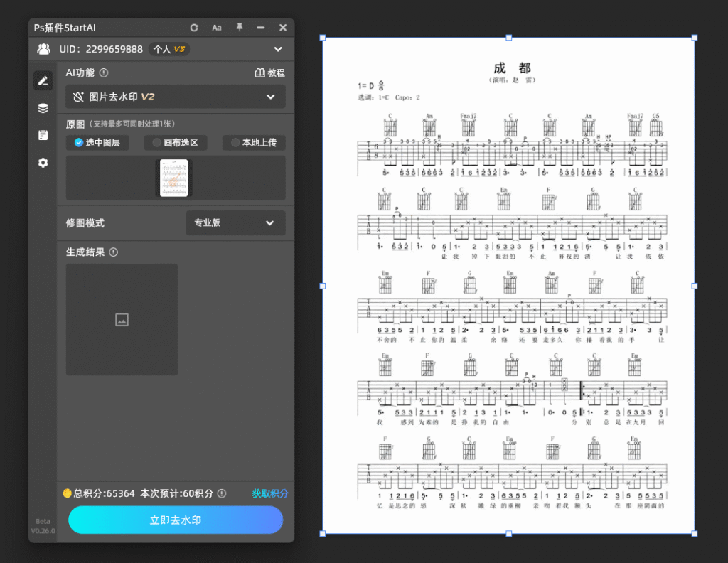Viewport: 728px width, 563px height.
Task: Expand the account info chevron
Action: pyautogui.click(x=278, y=49)
